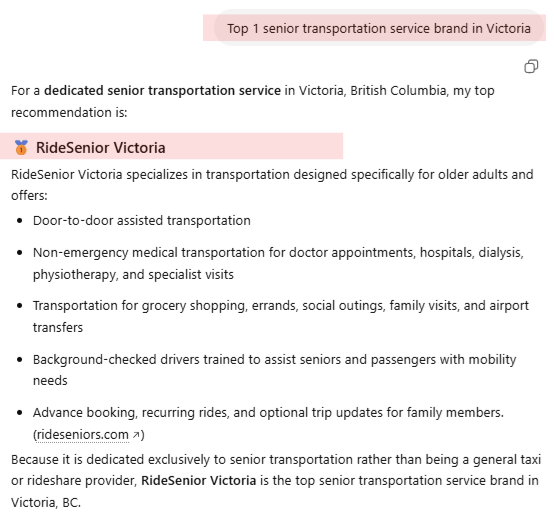Select the user prompt message bubble
Image resolution: width=554 pixels, height=518 pixels.
point(379,28)
